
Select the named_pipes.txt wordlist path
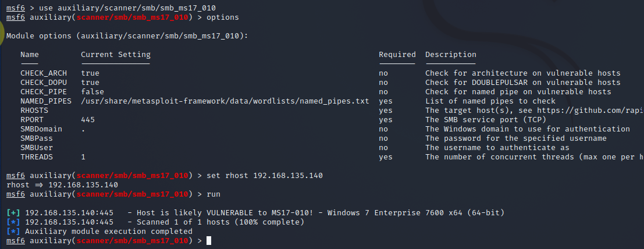pyautogui.click(x=225, y=101)
